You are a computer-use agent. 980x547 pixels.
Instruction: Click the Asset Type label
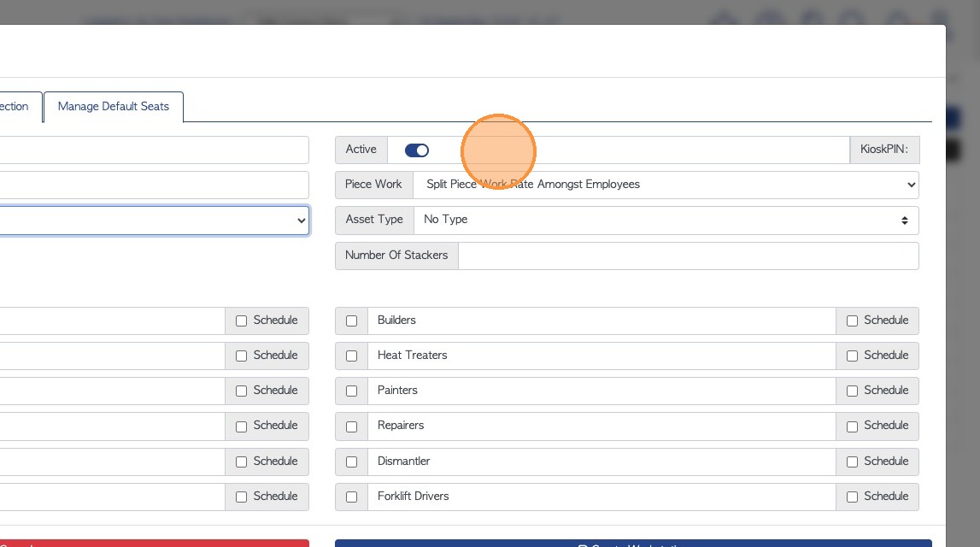pos(373,220)
